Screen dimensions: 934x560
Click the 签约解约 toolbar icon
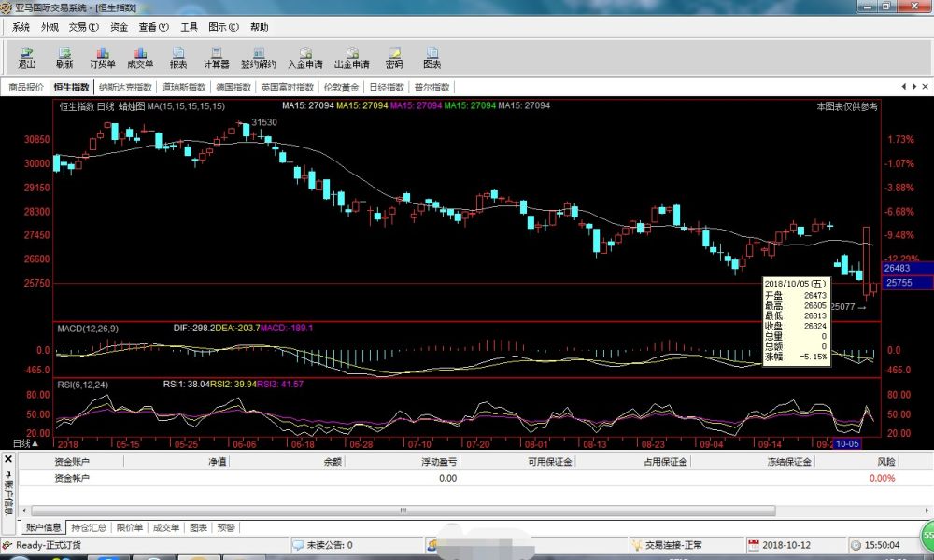[x=259, y=58]
